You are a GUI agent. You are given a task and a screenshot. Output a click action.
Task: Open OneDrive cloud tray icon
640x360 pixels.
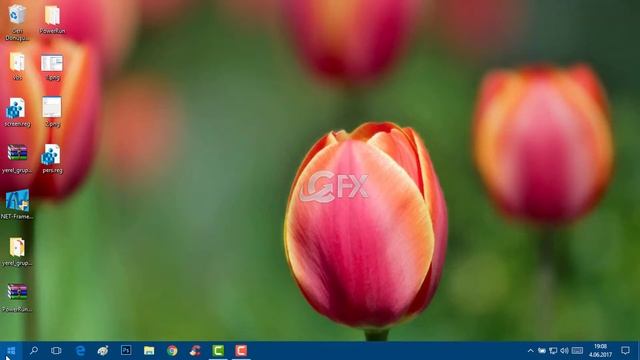click(x=542, y=351)
